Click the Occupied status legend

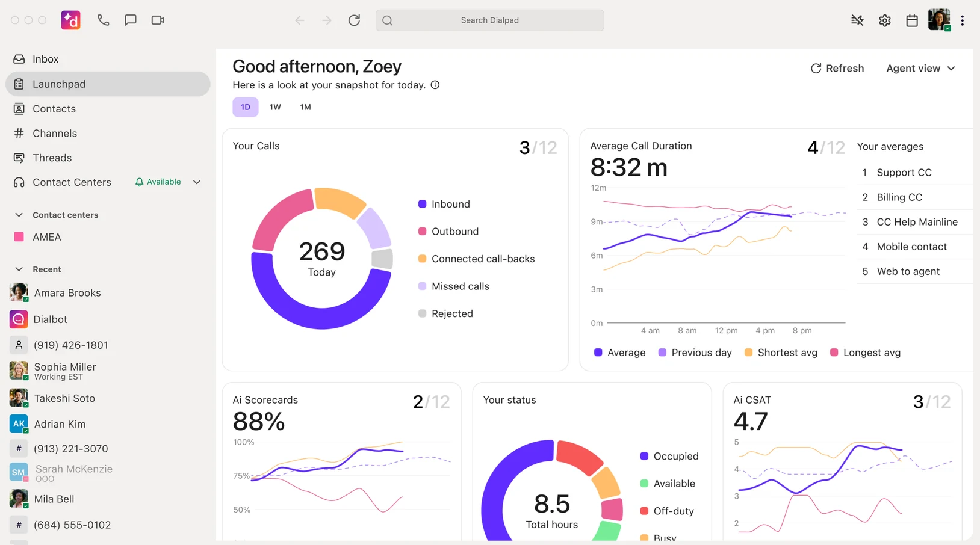tap(669, 457)
